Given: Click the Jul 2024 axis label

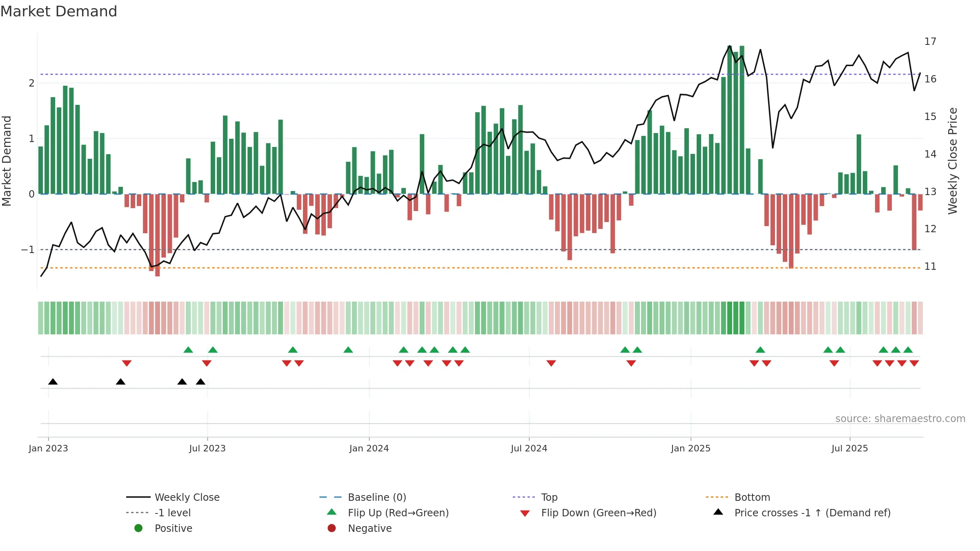Looking at the screenshot, I should click(529, 448).
